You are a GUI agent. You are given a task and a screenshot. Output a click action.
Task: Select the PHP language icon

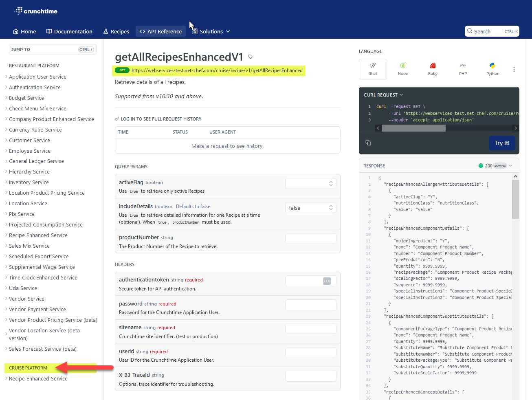463,69
